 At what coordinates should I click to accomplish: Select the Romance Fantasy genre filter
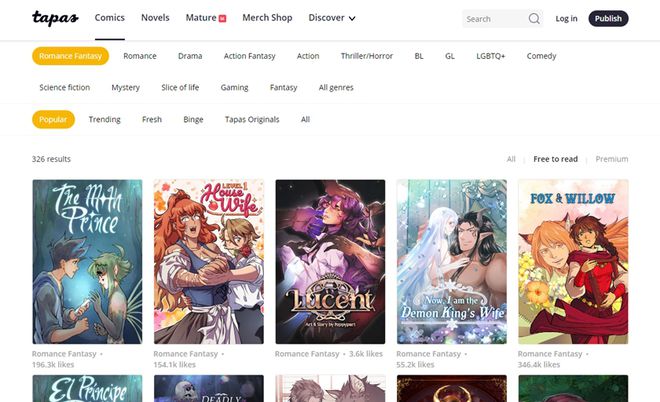pos(70,56)
